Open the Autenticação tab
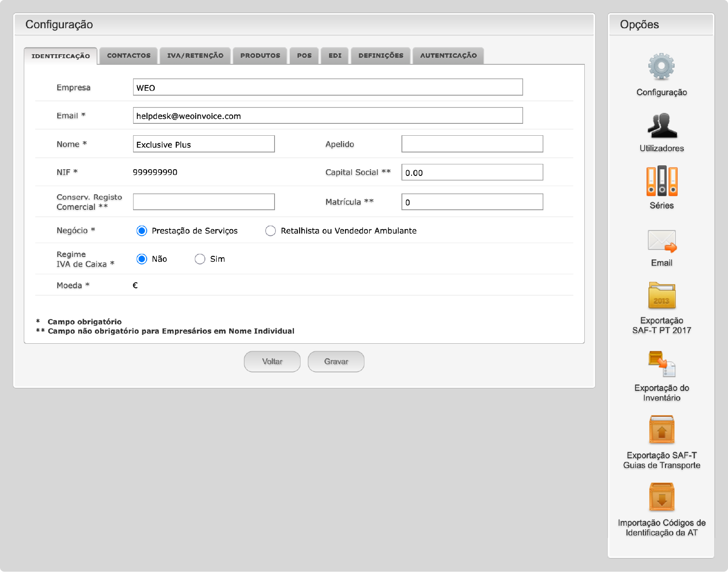The height and width of the screenshot is (572, 728). [x=448, y=56]
